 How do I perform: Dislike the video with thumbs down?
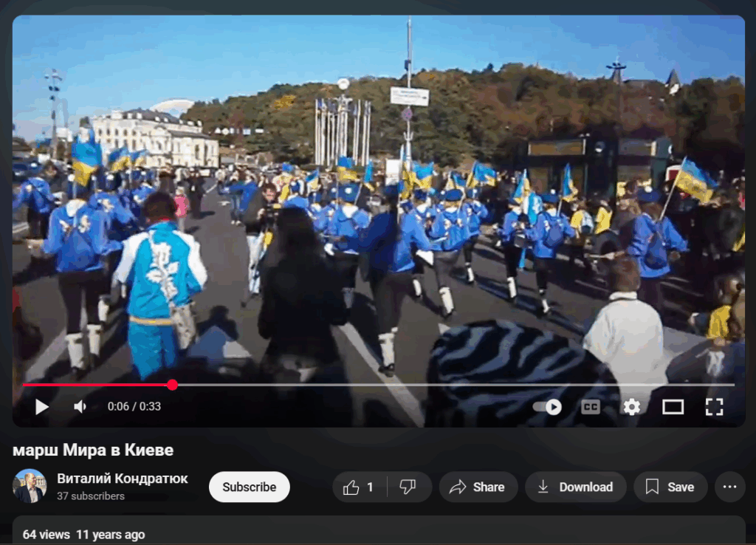(x=408, y=487)
